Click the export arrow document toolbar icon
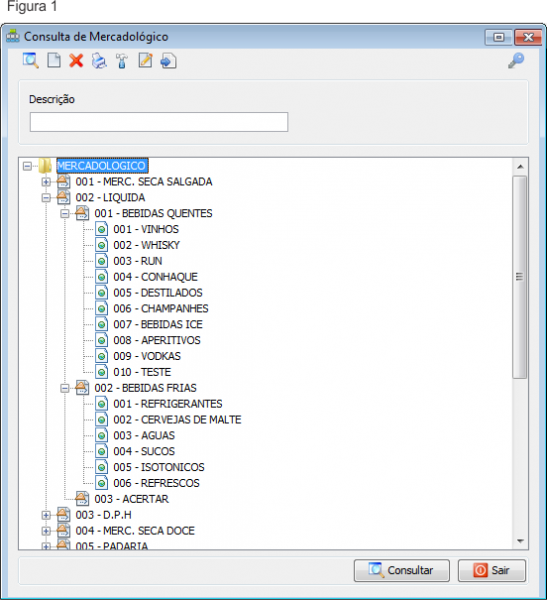This screenshot has width=547, height=600. (x=168, y=61)
